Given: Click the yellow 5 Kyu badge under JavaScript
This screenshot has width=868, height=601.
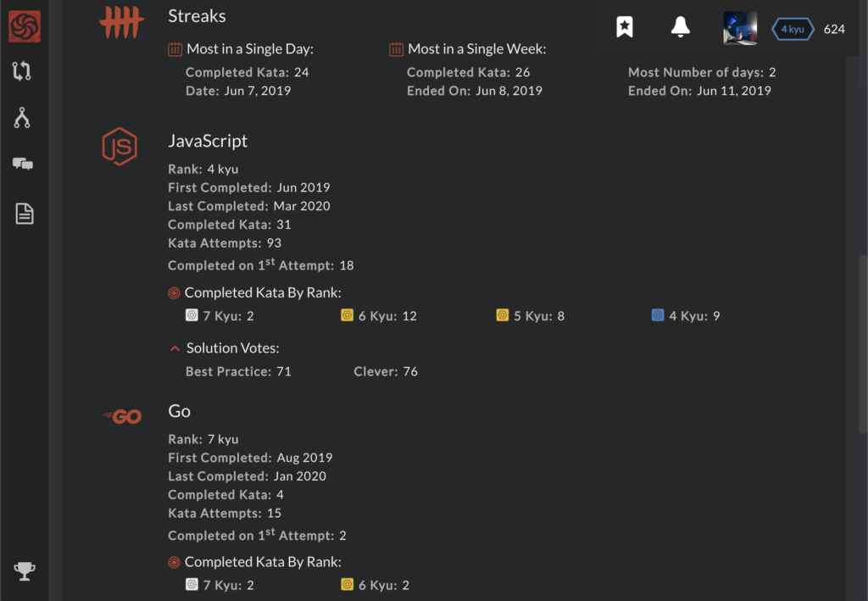Looking at the screenshot, I should coord(502,315).
